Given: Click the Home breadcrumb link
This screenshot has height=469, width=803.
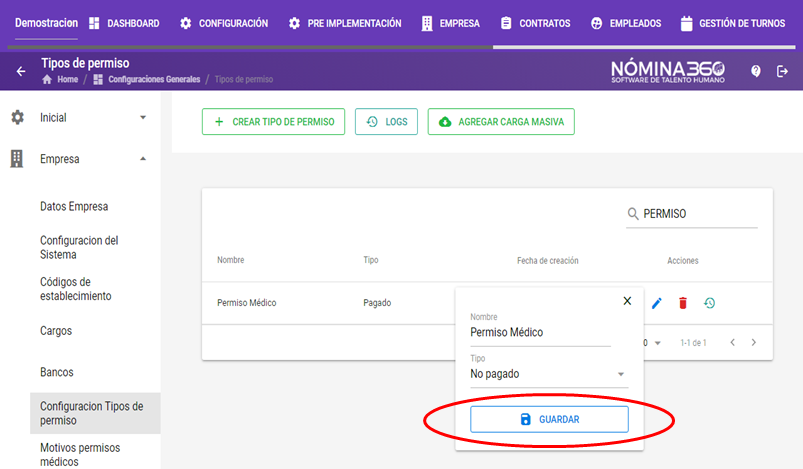Looking at the screenshot, I should coord(68,79).
